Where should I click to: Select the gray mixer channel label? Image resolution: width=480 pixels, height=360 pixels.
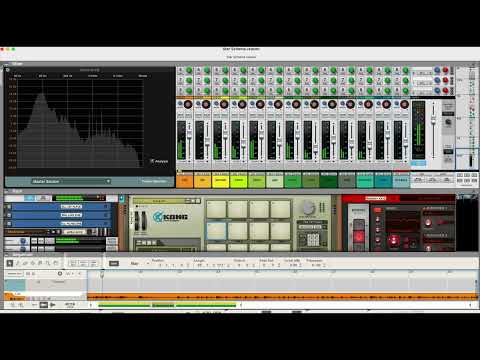coord(347,180)
